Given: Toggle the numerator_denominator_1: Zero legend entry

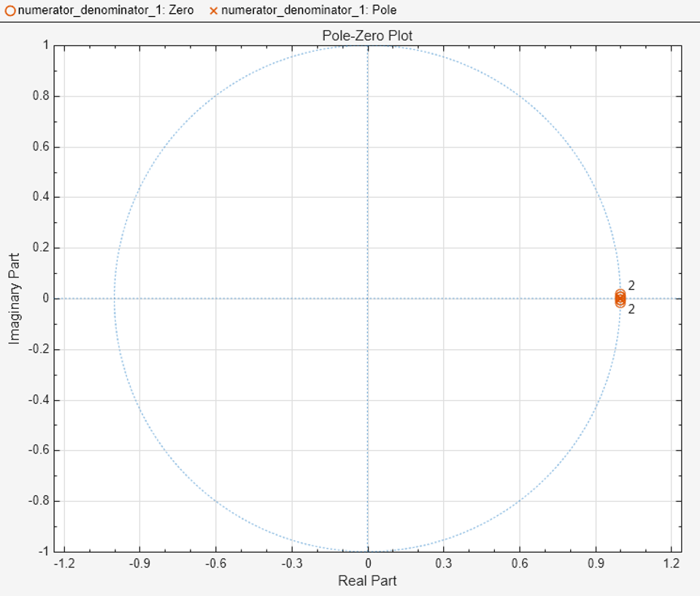Looking at the screenshot, I should point(99,10).
